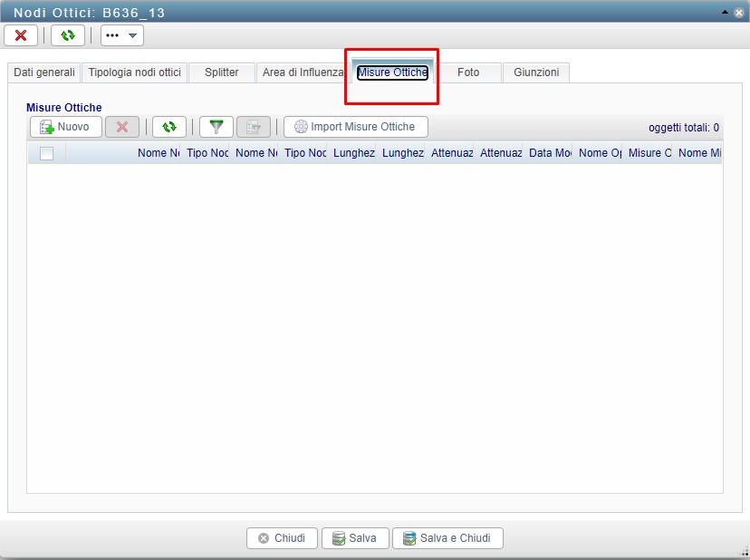Open the Tipologia nodi ottici tab
750x560 pixels.
coord(134,72)
